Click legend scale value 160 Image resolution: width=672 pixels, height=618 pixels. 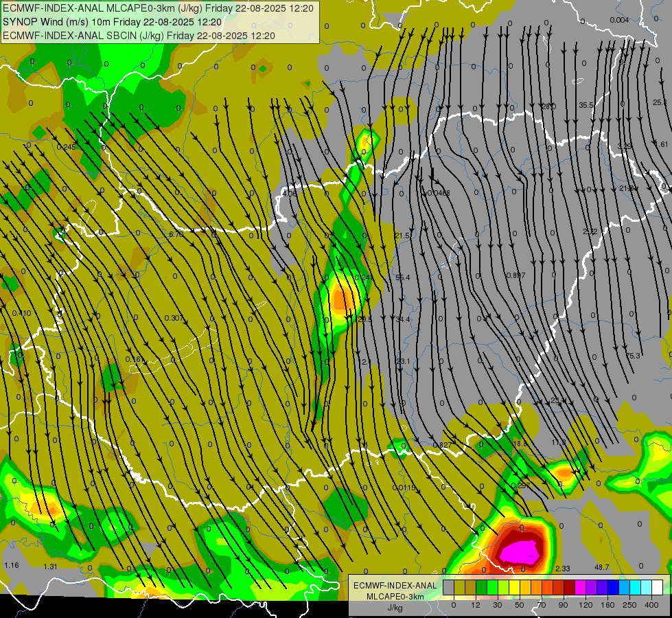click(607, 605)
